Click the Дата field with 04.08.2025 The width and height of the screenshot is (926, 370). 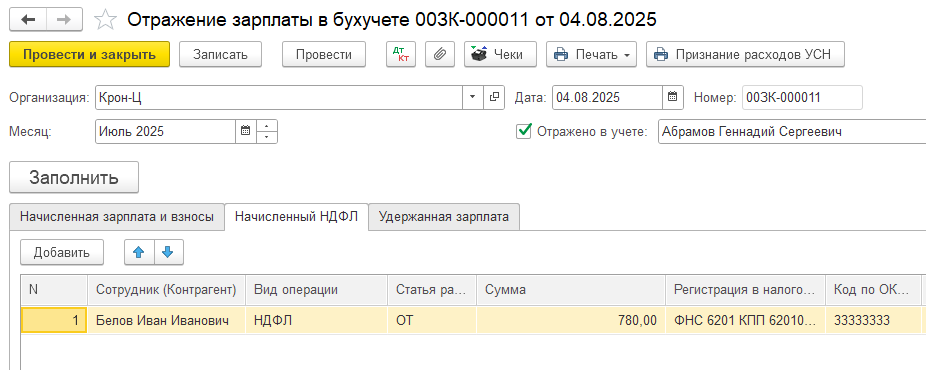point(607,97)
